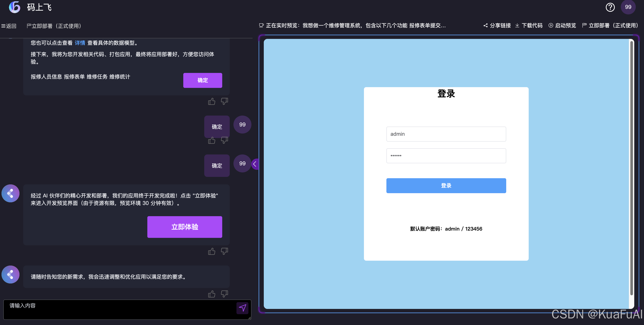Click 分享链接 in preview toolbar
Viewport: 644px width, 325px height.
point(497,25)
